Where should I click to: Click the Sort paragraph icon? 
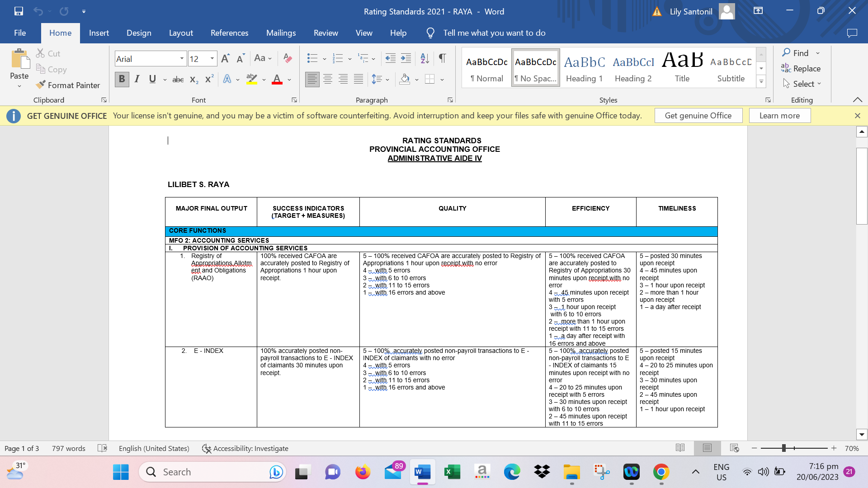pyautogui.click(x=424, y=58)
